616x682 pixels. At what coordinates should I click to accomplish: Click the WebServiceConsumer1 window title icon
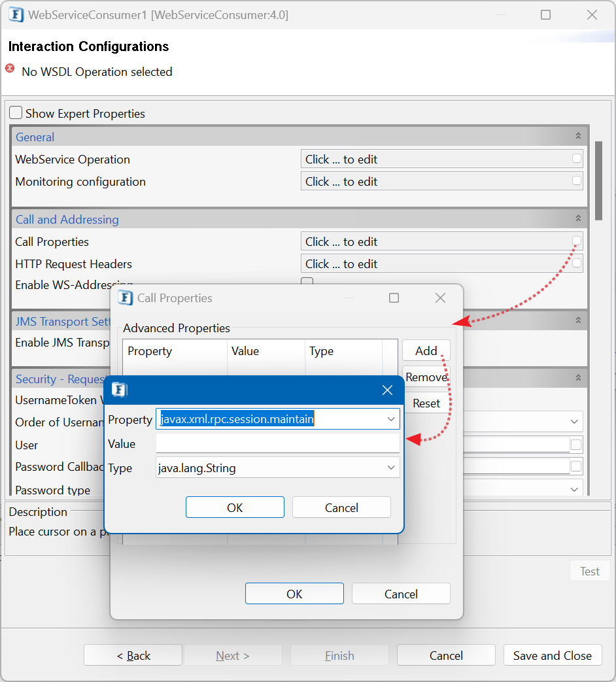tap(16, 15)
